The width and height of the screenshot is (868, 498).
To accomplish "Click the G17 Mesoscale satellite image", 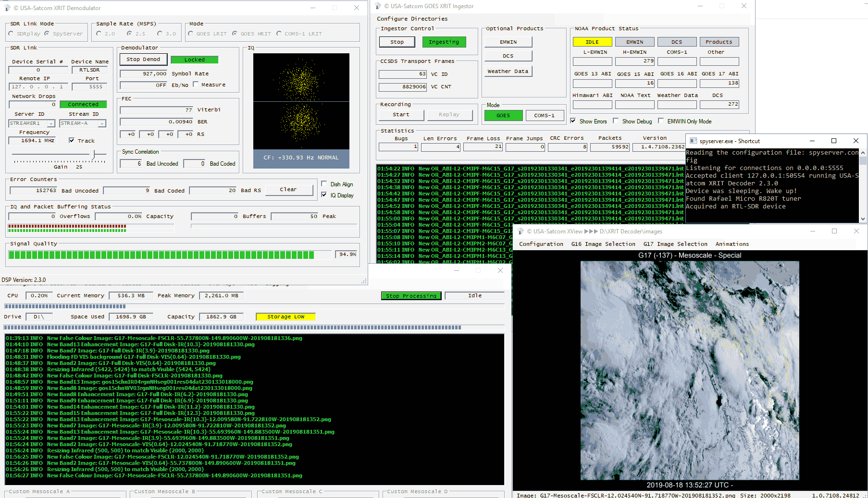I will tap(690, 370).
